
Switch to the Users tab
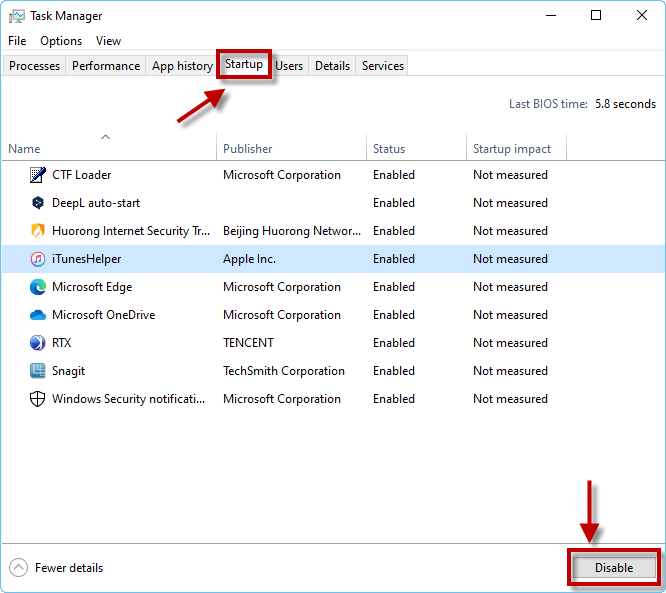coord(289,66)
